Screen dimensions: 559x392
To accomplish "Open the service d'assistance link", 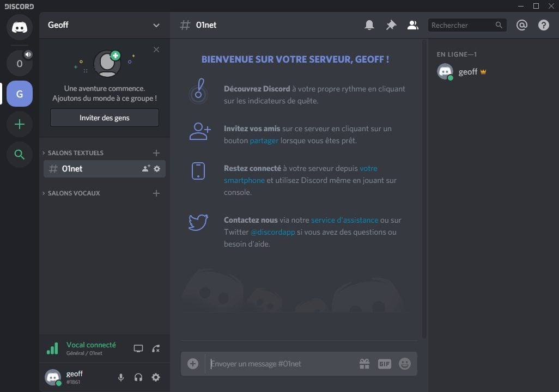I will (x=344, y=220).
